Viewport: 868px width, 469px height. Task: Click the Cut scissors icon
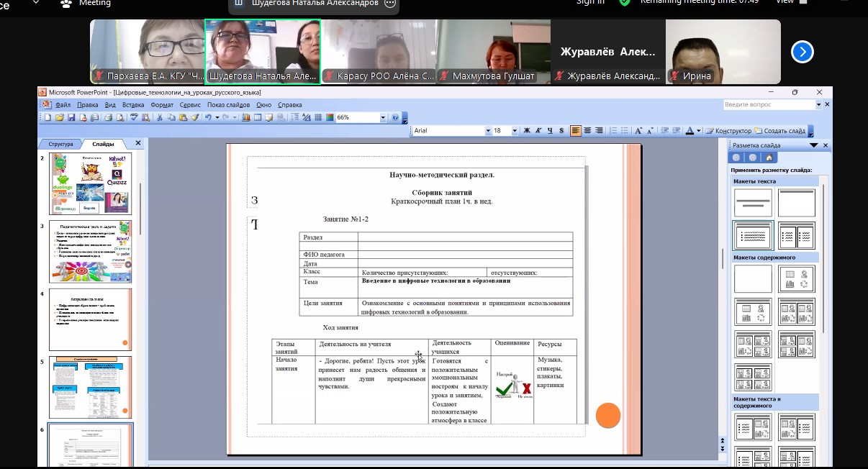tap(161, 117)
